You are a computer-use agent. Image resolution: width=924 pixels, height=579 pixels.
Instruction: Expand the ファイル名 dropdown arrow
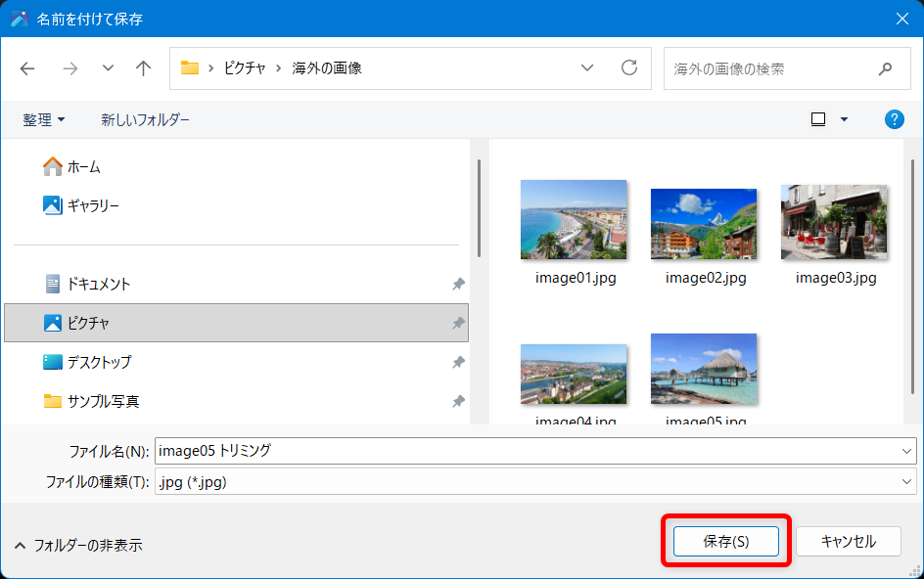[x=906, y=451]
